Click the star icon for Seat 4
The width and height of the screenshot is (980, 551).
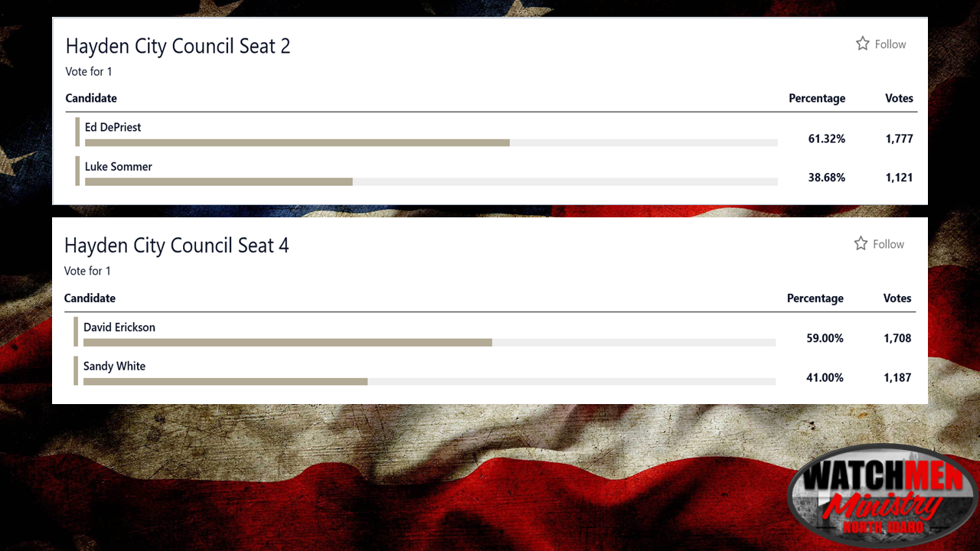pyautogui.click(x=861, y=243)
